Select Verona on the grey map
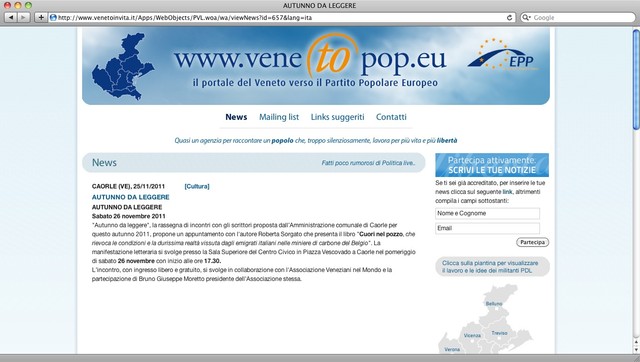 [x=452, y=349]
